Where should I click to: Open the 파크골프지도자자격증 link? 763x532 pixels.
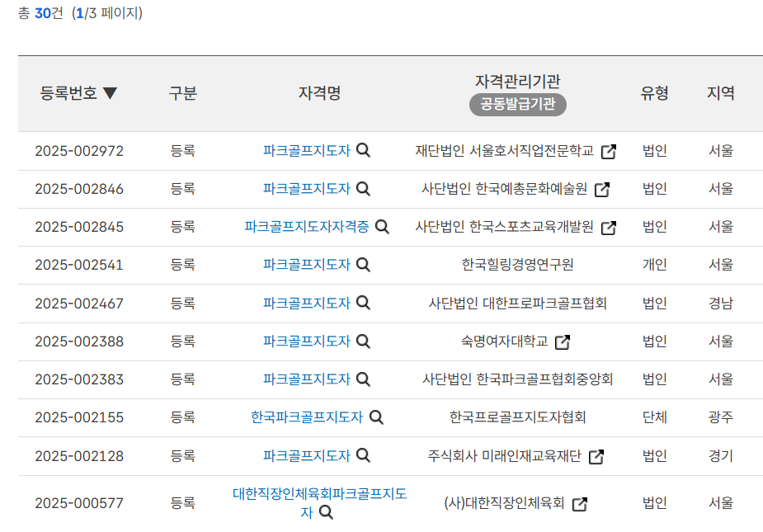(307, 226)
